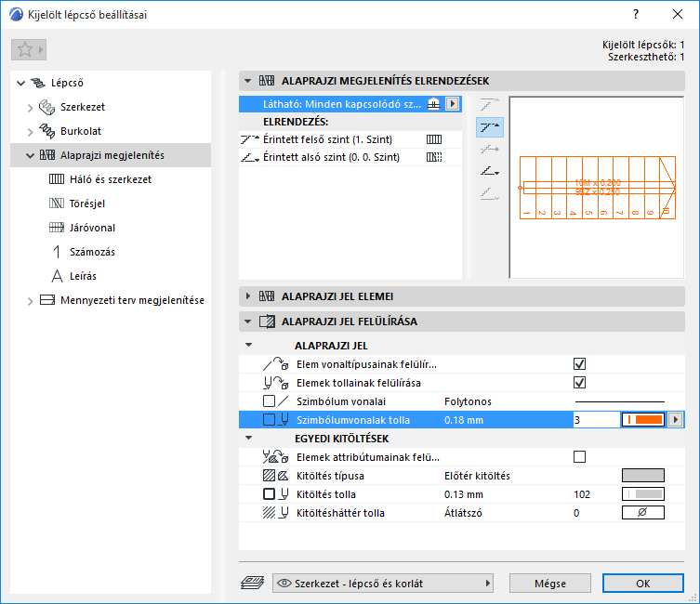Expand the Alaprajzi jel elemei panel

point(248,296)
